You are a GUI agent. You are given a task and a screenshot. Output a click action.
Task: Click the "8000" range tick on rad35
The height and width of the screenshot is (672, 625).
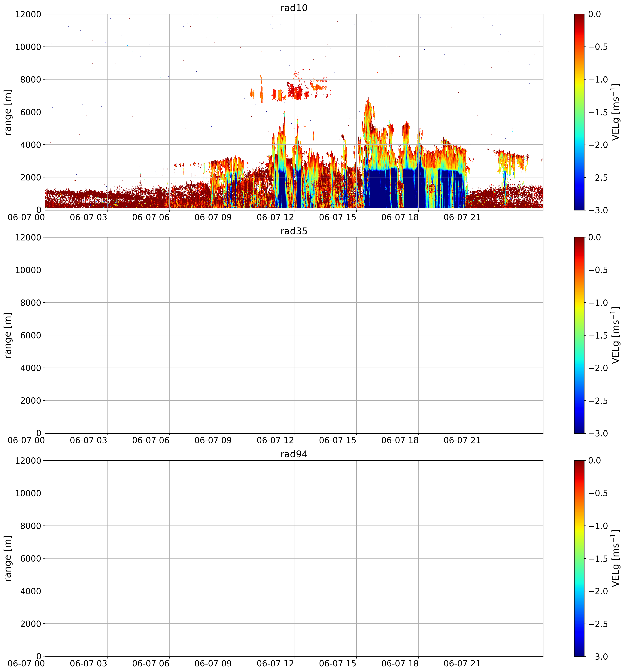tap(30, 303)
